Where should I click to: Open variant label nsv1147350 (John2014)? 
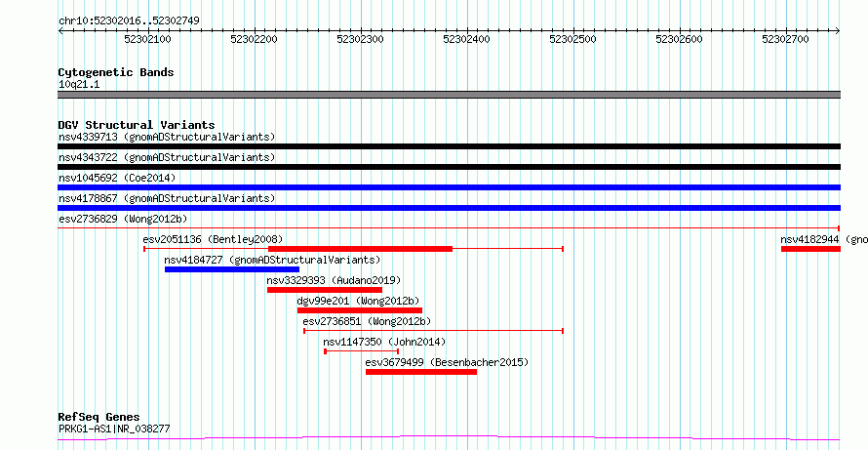pos(384,342)
